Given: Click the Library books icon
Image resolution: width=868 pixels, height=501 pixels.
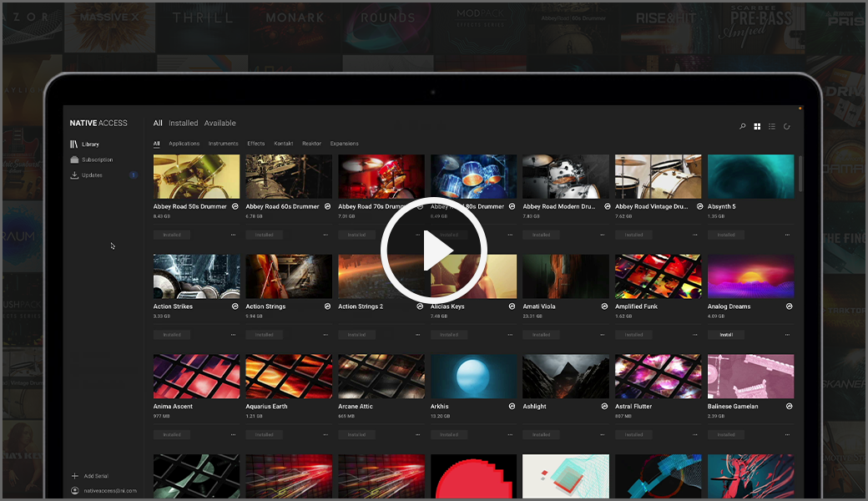Looking at the screenshot, I should coord(73,144).
